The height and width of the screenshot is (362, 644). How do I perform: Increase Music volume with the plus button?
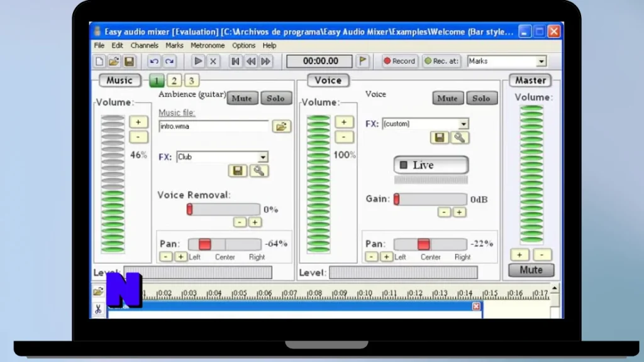point(138,122)
